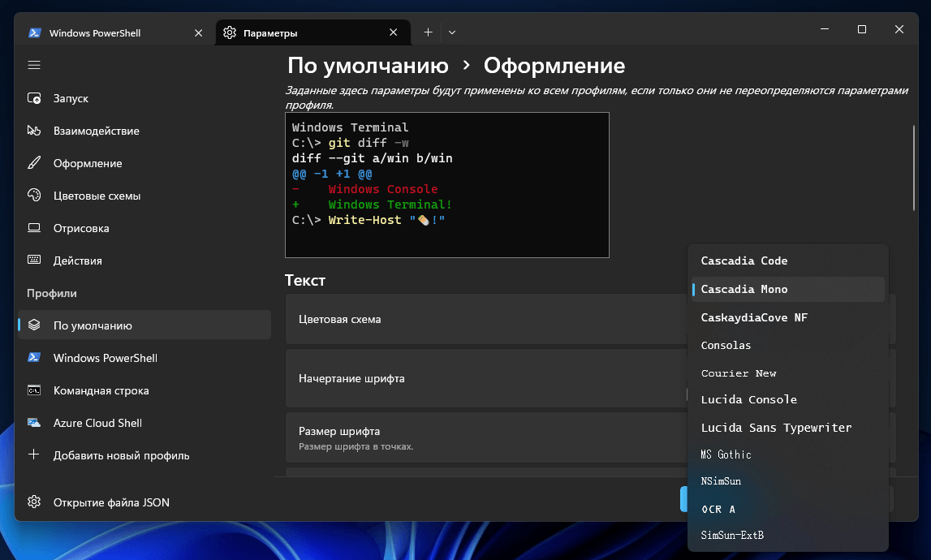Open Запуск settings page
Image resolution: width=931 pixels, height=560 pixels.
pos(144,98)
